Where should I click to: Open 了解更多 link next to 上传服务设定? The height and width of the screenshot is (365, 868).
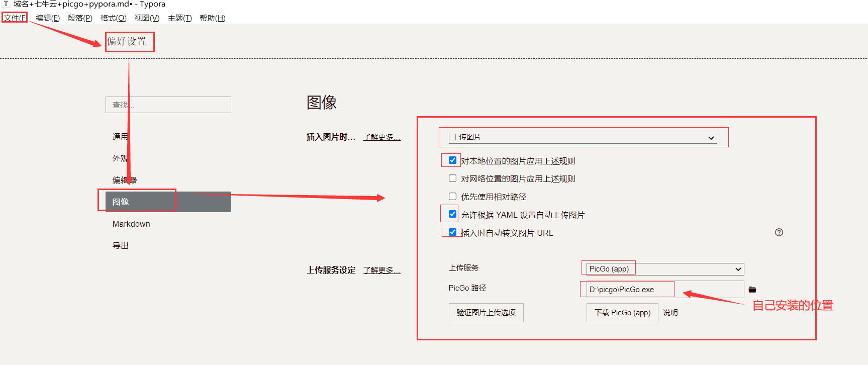tap(381, 270)
